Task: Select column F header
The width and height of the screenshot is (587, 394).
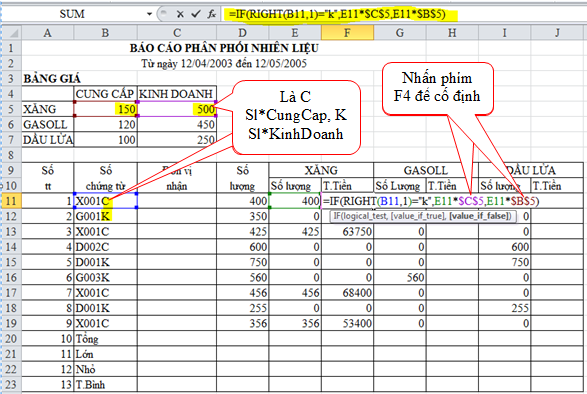Action: point(347,33)
